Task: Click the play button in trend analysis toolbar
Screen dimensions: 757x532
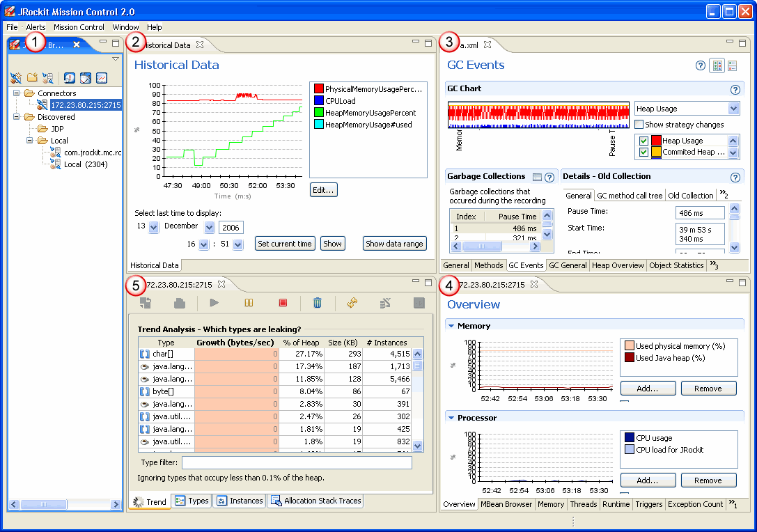Action: click(x=214, y=303)
